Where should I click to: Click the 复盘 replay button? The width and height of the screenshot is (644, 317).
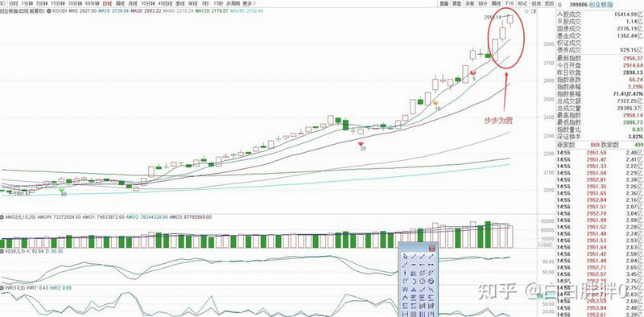click(457, 3)
